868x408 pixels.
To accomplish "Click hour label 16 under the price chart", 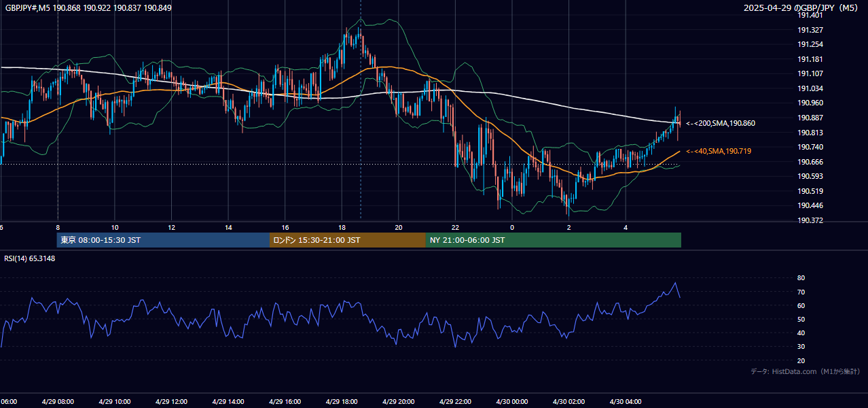I will click(x=285, y=228).
